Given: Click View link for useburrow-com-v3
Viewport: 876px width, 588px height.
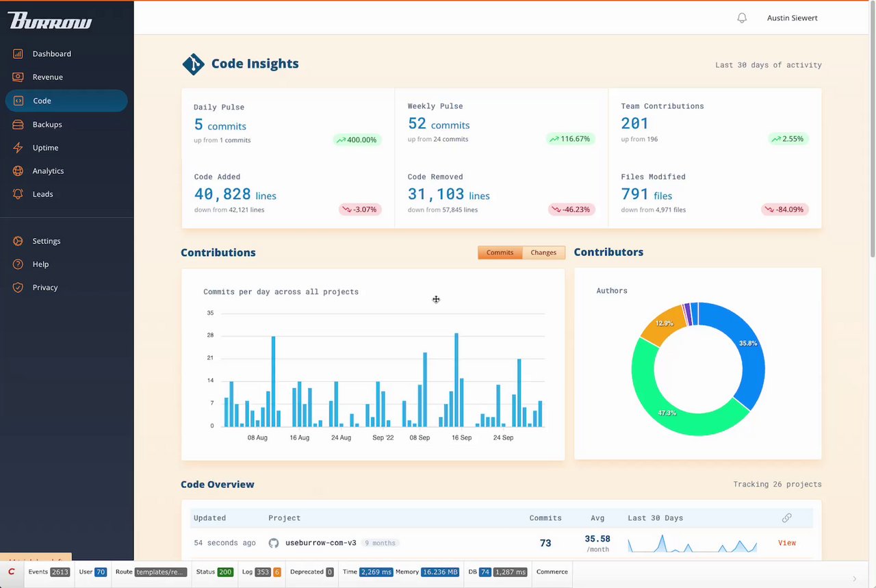Looking at the screenshot, I should click(787, 543).
